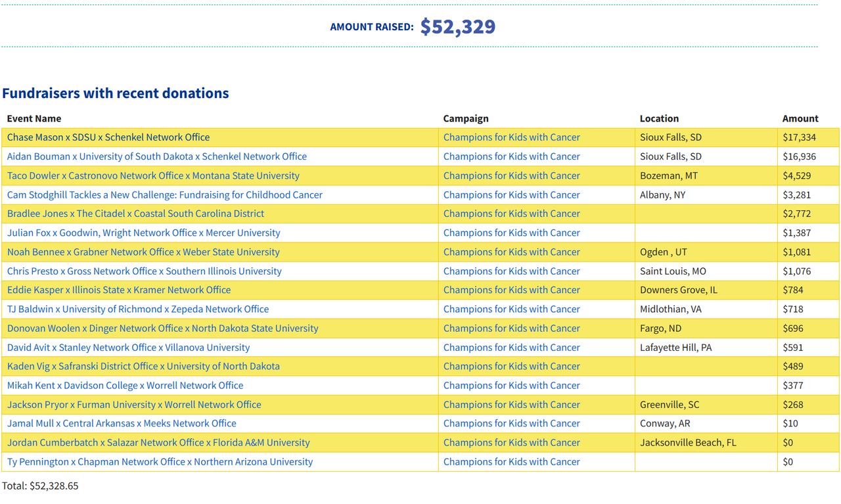The image size is (841, 504).
Task: Click the Ogden , UT location cell
Action: tap(706, 252)
